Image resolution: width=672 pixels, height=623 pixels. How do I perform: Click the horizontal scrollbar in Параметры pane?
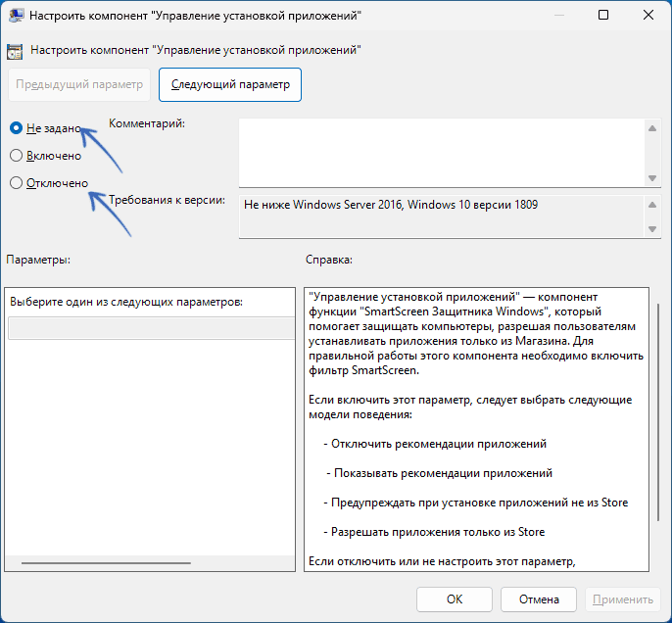106,563
